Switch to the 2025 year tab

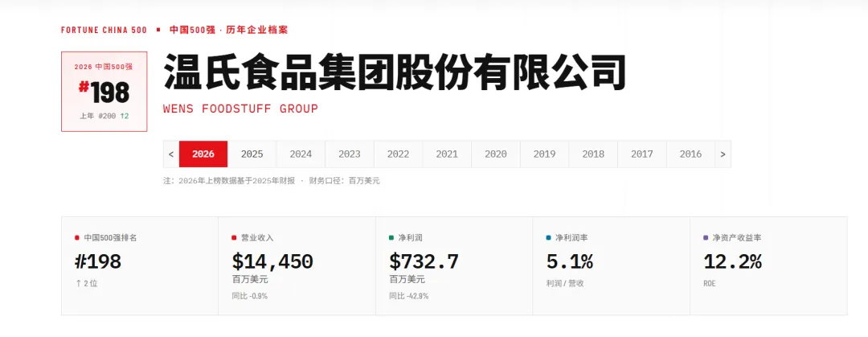[252, 154]
